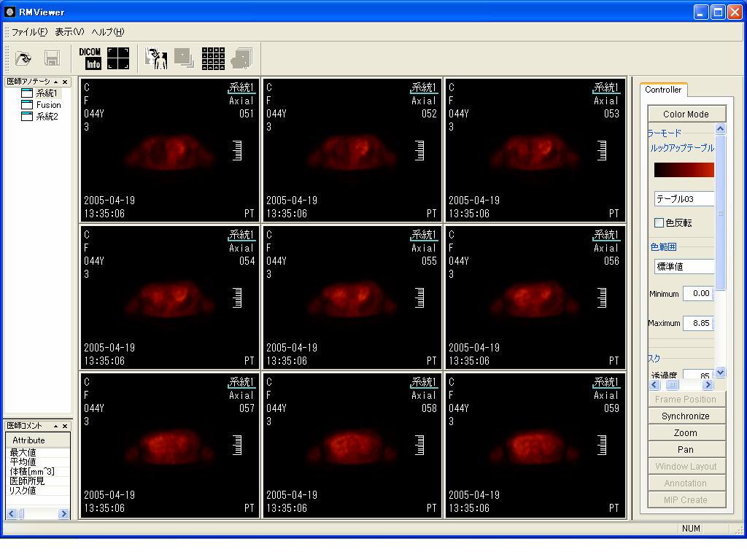The height and width of the screenshot is (560, 747).
Task: Switch to the Controller tab
Action: (x=662, y=90)
